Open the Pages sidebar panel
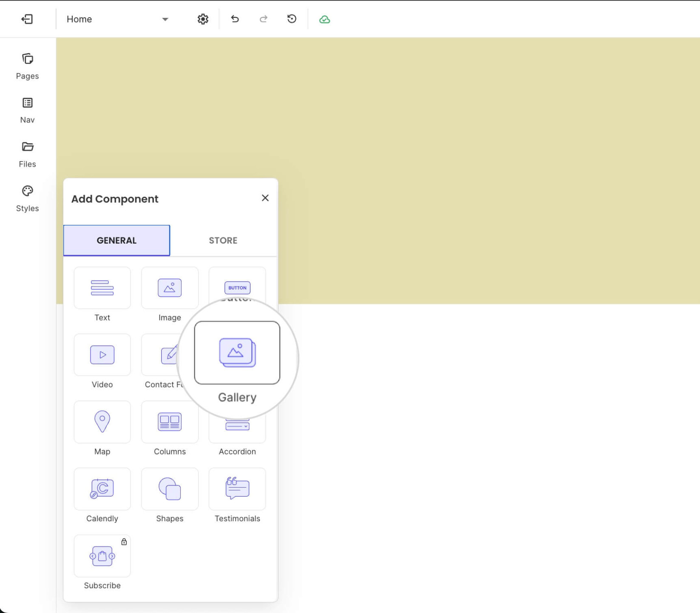This screenshot has width=700, height=613. [28, 66]
